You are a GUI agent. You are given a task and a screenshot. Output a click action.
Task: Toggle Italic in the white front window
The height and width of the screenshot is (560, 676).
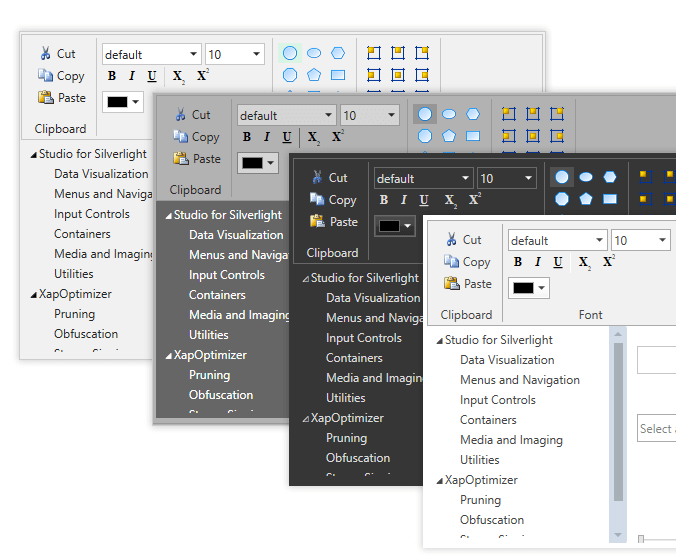537,262
